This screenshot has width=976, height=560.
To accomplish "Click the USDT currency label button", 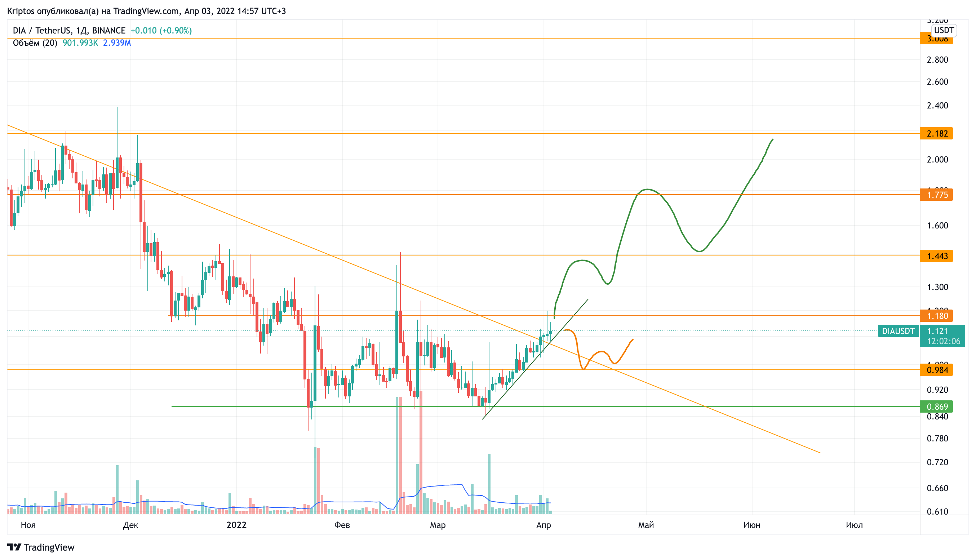I will [944, 30].
